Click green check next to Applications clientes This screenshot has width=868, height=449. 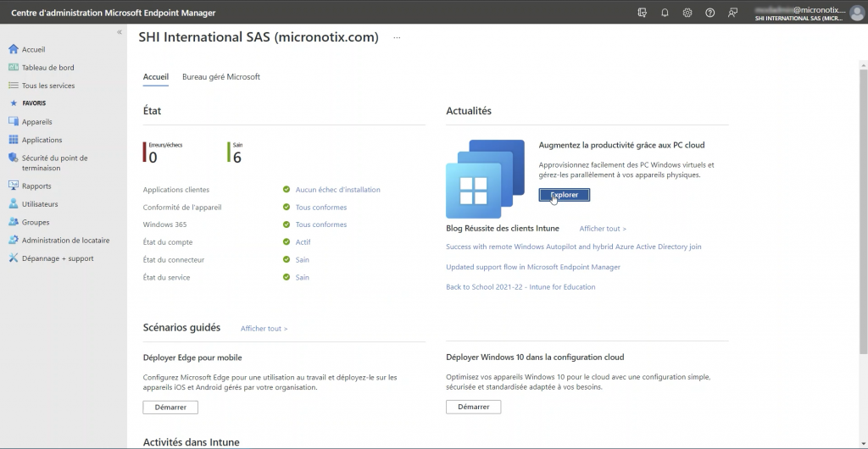tap(287, 190)
